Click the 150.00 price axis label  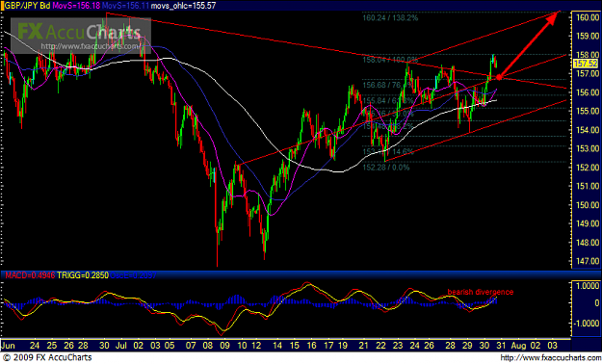coord(588,205)
